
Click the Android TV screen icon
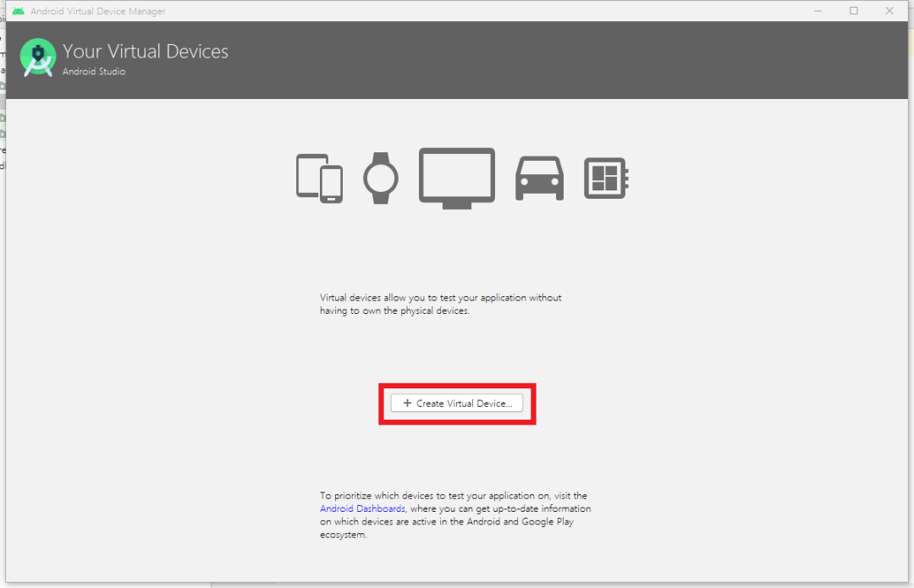pyautogui.click(x=457, y=179)
